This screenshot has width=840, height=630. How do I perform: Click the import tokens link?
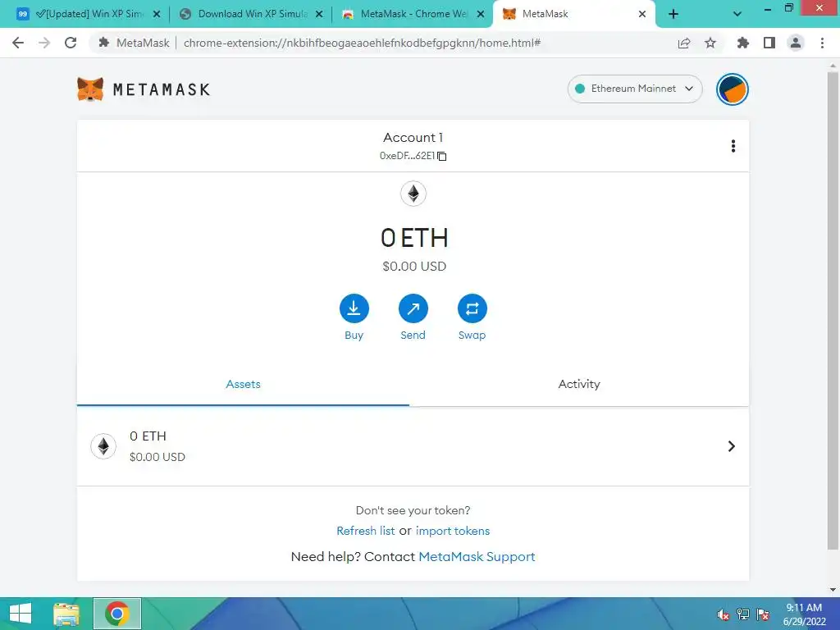453,531
